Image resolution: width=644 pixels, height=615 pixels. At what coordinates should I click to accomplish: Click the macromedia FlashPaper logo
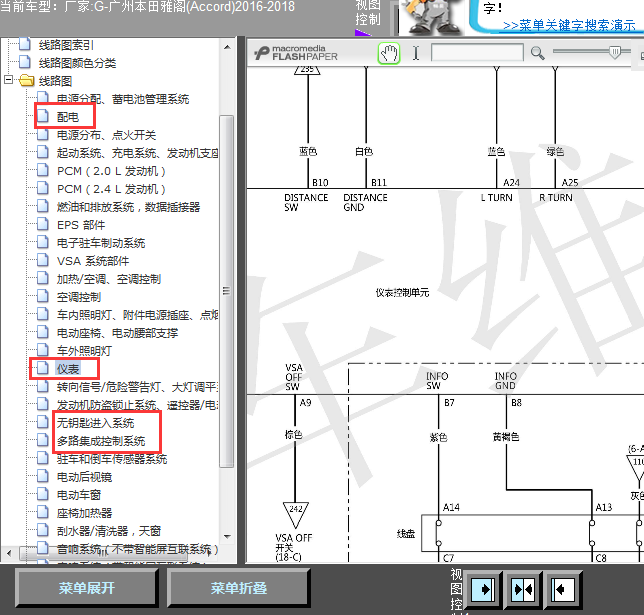[x=296, y=53]
